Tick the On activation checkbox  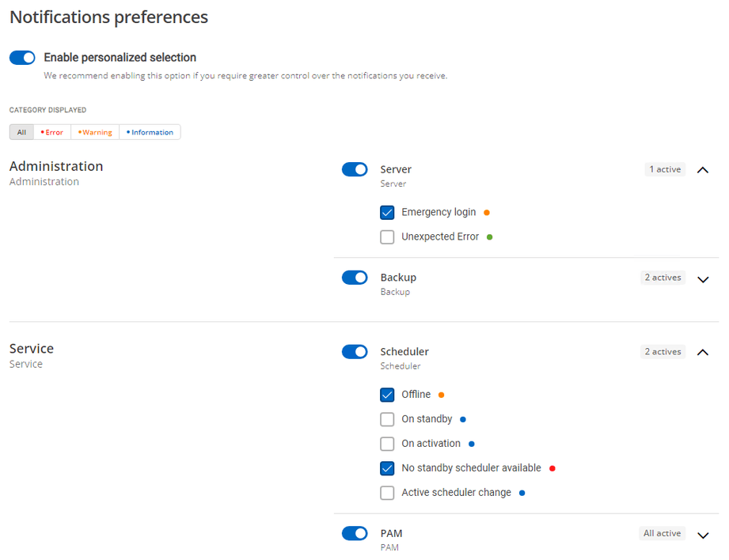(x=387, y=444)
